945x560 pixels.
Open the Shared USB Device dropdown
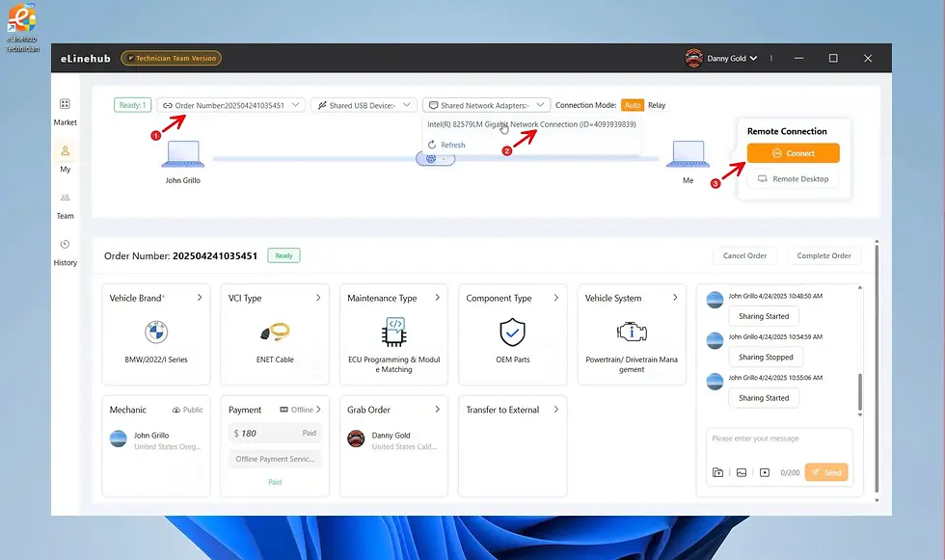[364, 105]
